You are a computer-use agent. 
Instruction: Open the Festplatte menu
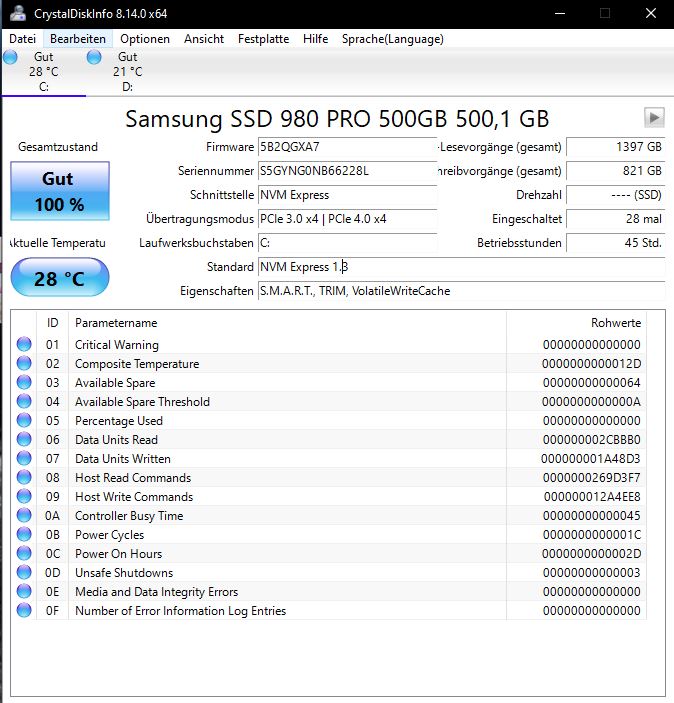pyautogui.click(x=263, y=39)
